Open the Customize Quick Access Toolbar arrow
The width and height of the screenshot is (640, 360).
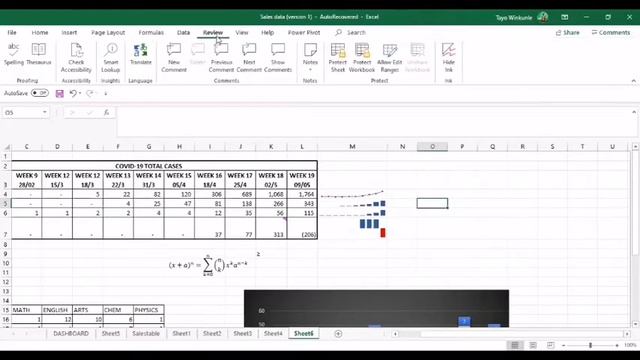click(x=105, y=94)
